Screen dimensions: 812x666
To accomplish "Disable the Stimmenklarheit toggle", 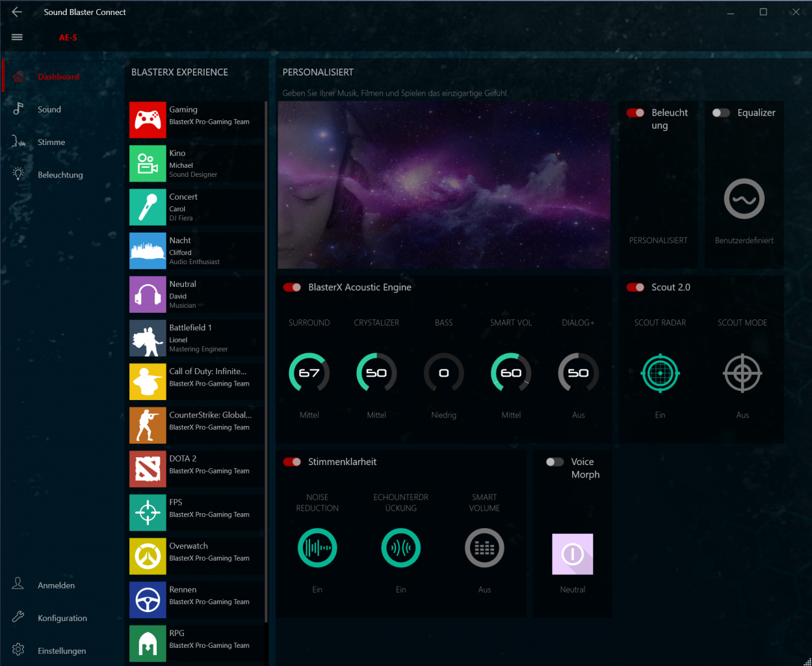I will [x=292, y=462].
